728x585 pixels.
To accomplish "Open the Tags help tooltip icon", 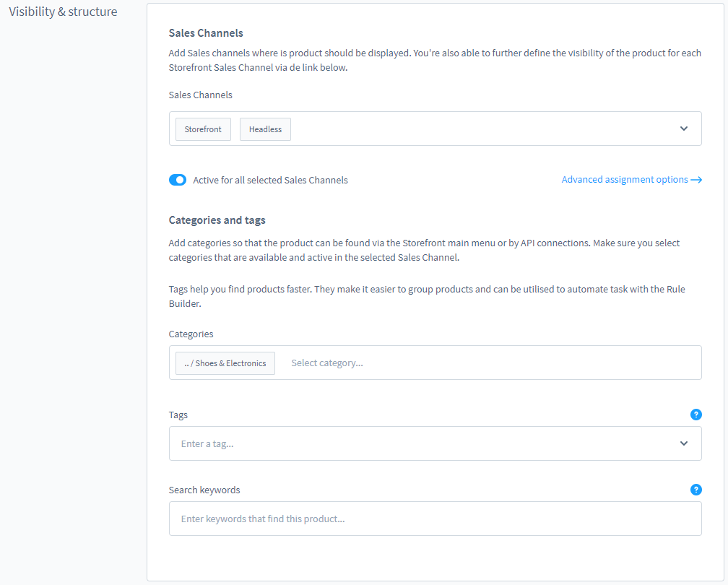I will coord(695,415).
